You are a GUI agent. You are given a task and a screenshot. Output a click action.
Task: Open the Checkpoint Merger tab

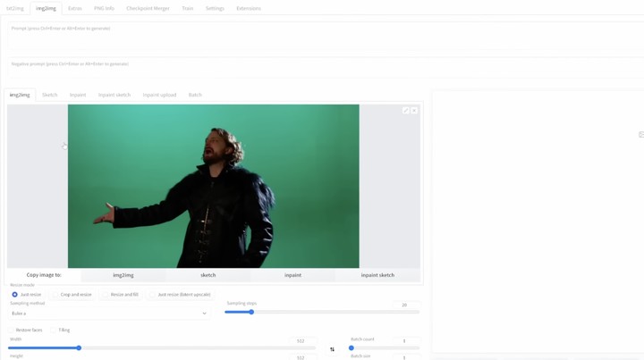[148, 8]
